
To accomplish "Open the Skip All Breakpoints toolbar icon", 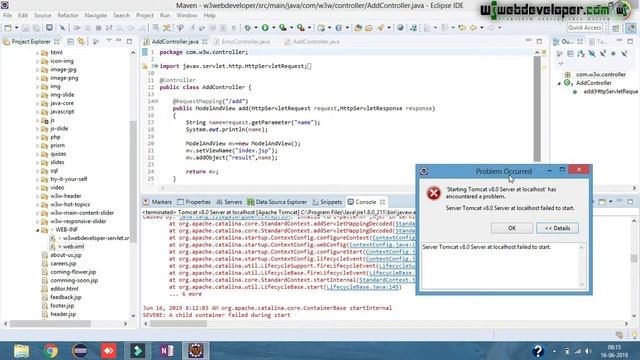I will [62, 28].
